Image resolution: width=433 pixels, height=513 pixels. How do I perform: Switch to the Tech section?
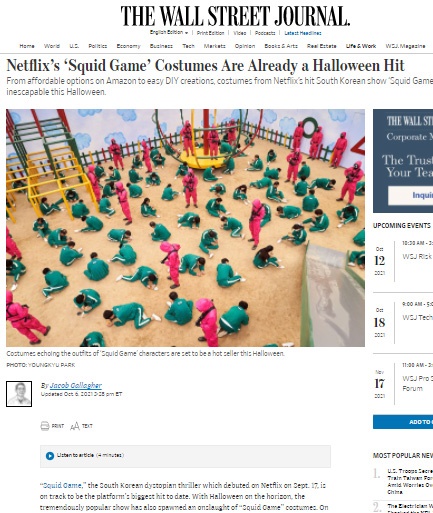[x=188, y=46]
